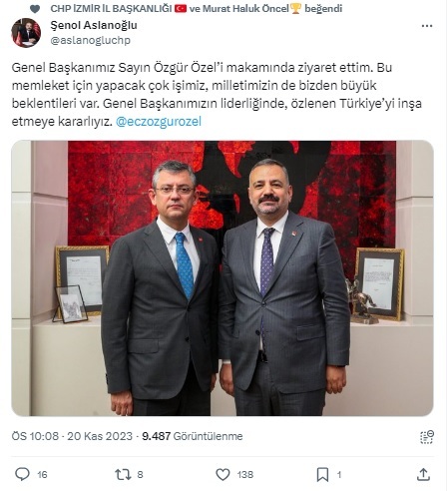
Task: Click the @aslanogluchp handle
Action: point(90,40)
